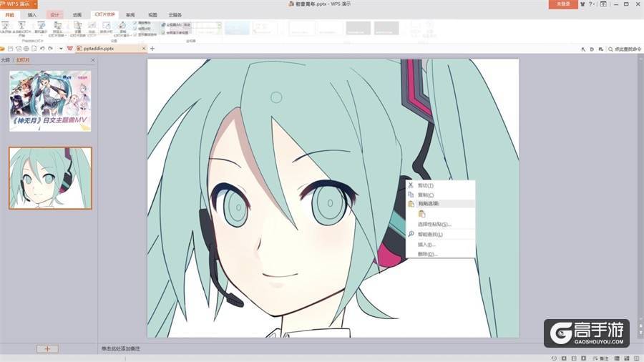Switch to the 大纲 outline pane tab
The width and height of the screenshot is (644, 362).
pos(5,60)
